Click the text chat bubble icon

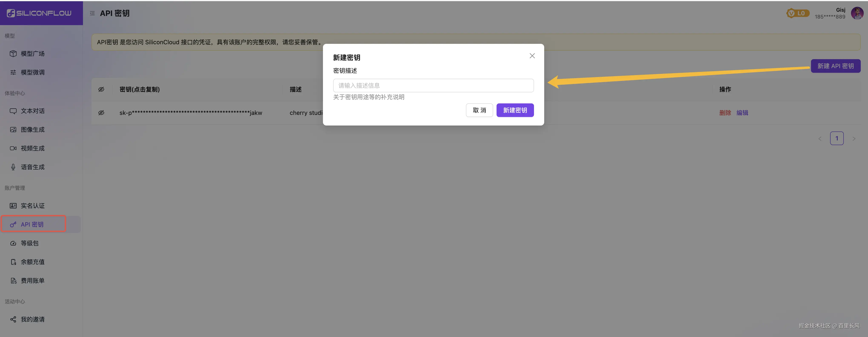13,111
